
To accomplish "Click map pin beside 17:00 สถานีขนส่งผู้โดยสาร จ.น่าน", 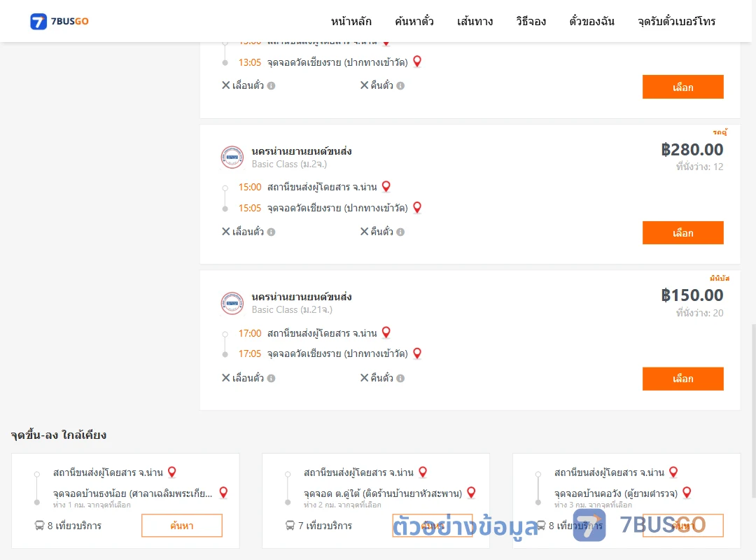I will tap(386, 332).
